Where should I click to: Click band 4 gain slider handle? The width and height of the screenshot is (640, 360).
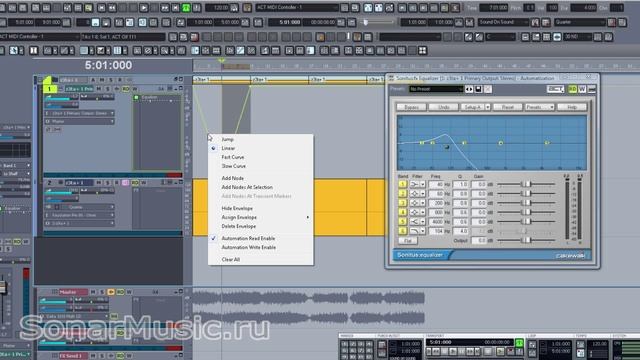527,212
